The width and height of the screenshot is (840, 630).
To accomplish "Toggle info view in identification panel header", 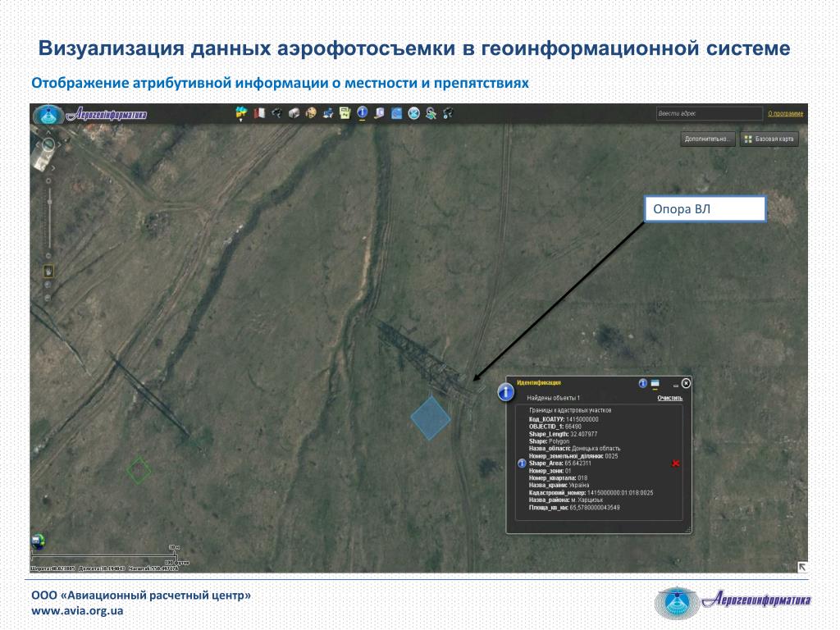I will click(x=643, y=384).
